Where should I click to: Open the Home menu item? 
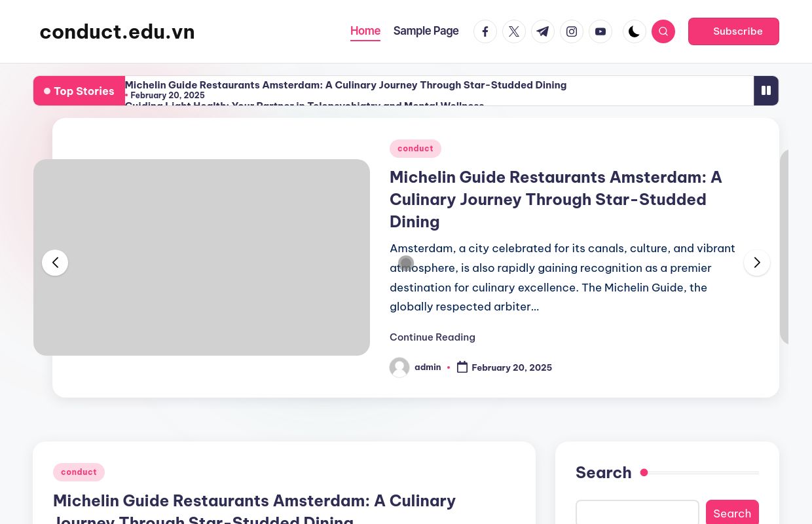[x=365, y=31]
